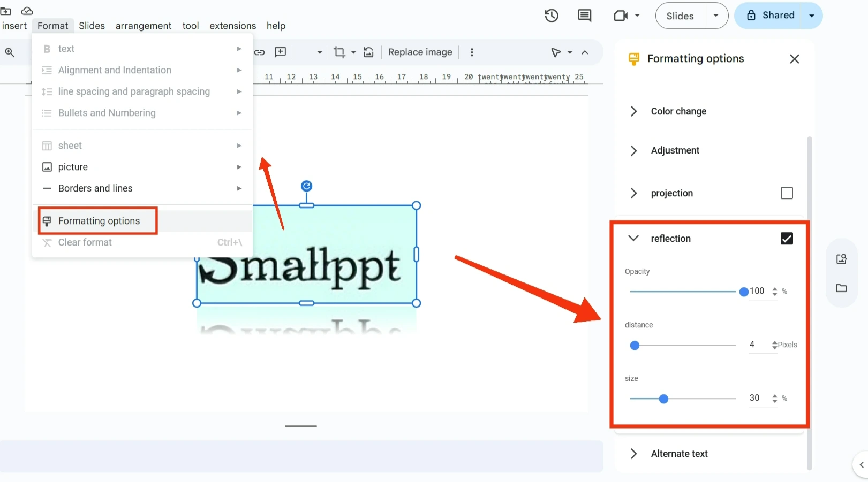Viewport: 868px width, 482px height.
Task: Uncheck the reflection checkbox
Action: click(x=786, y=239)
